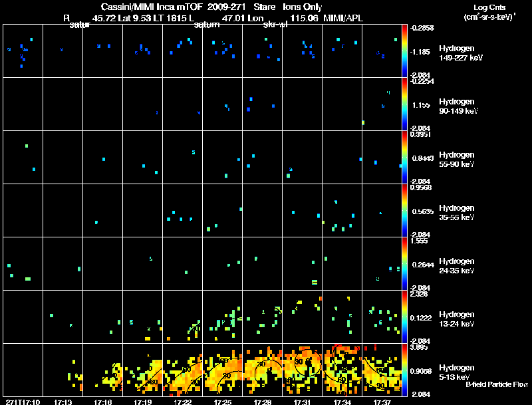Click the color scale bar for 90-149 keV
This screenshot has width=532, height=405.
404,104
